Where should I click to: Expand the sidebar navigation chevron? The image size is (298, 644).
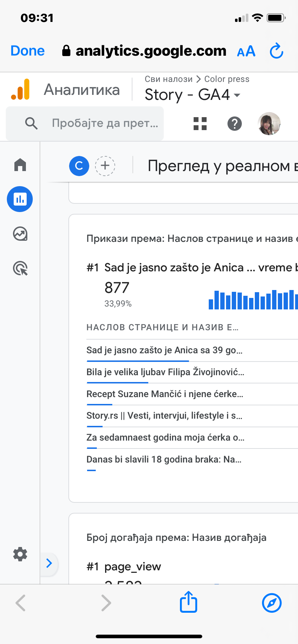tap(49, 563)
